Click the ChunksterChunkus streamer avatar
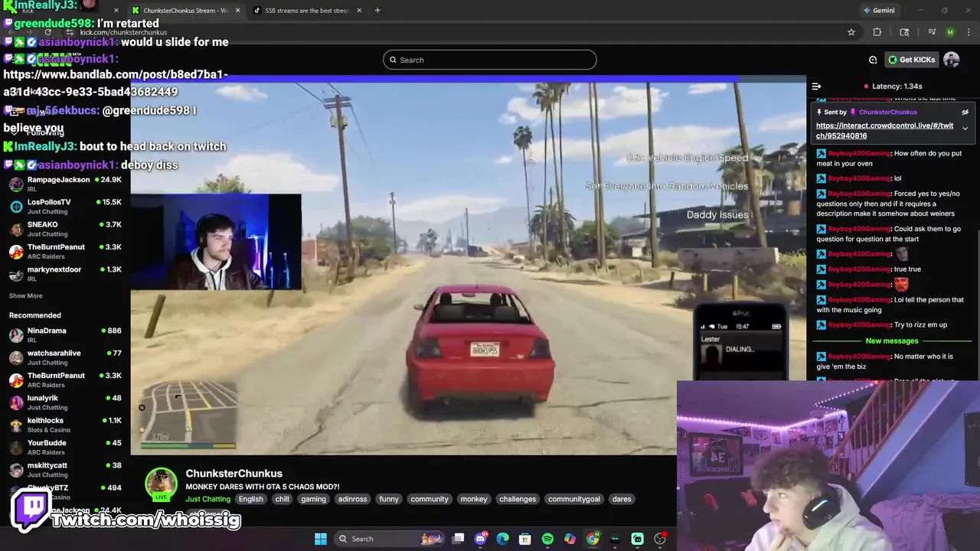The image size is (980, 551). pyautogui.click(x=162, y=484)
